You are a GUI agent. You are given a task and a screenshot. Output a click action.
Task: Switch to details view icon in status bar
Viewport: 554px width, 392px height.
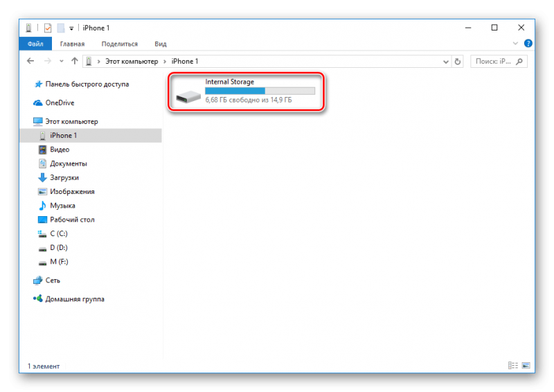tap(512, 366)
